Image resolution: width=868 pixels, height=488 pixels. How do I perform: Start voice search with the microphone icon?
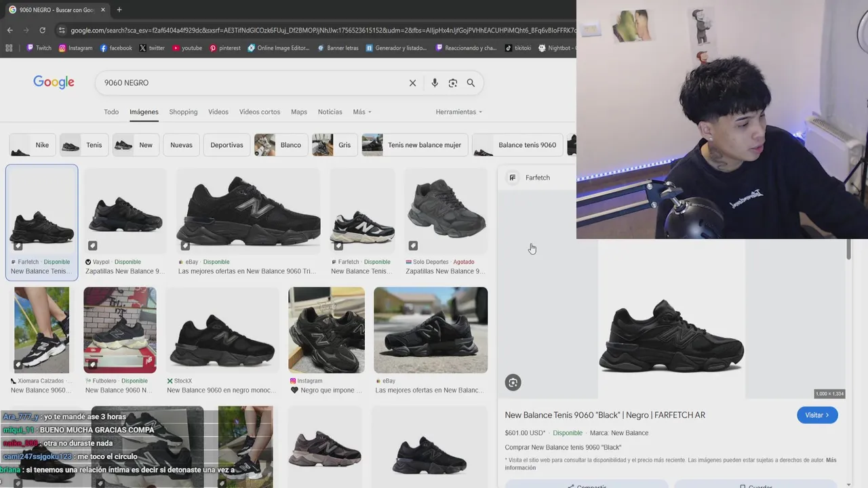(x=435, y=83)
